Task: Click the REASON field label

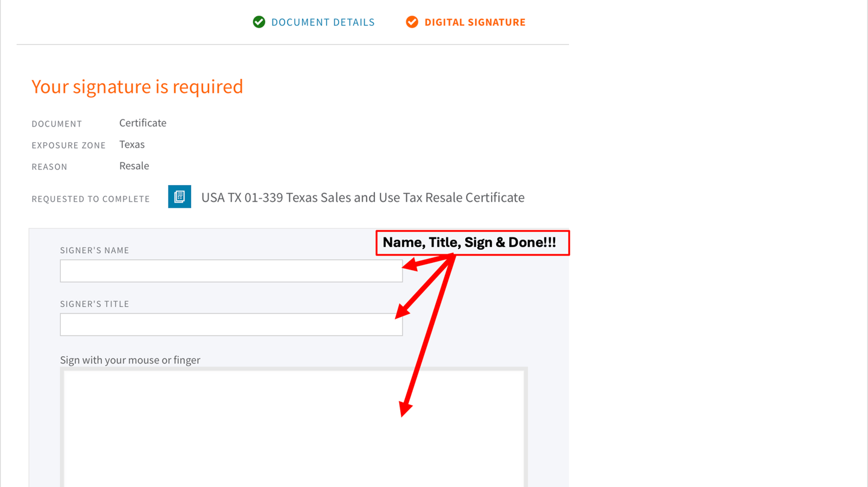Action: pyautogui.click(x=49, y=167)
